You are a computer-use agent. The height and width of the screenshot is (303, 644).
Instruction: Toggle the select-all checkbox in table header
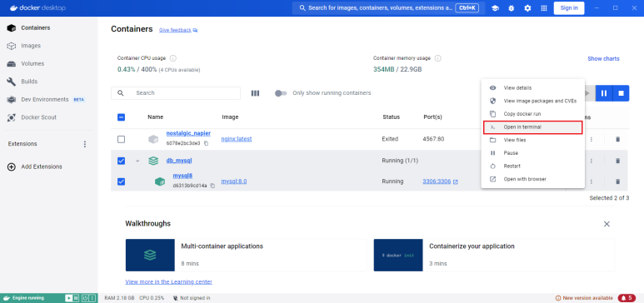121,117
